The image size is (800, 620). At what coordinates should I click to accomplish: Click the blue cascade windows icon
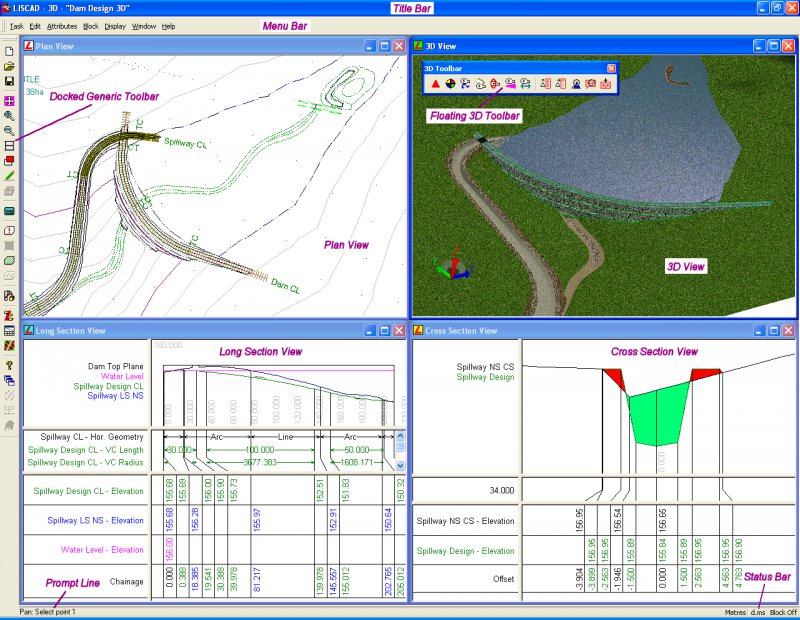pyautogui.click(x=9, y=380)
